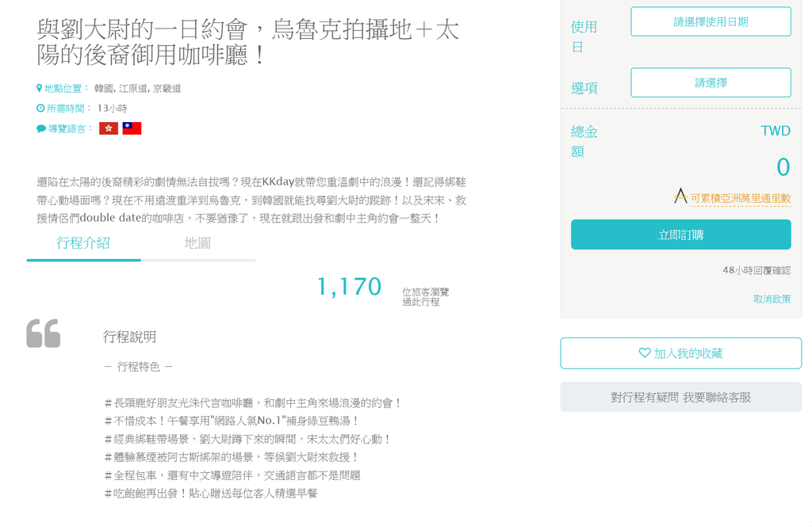Expand the 請選擇 option dropdown

pyautogui.click(x=710, y=82)
